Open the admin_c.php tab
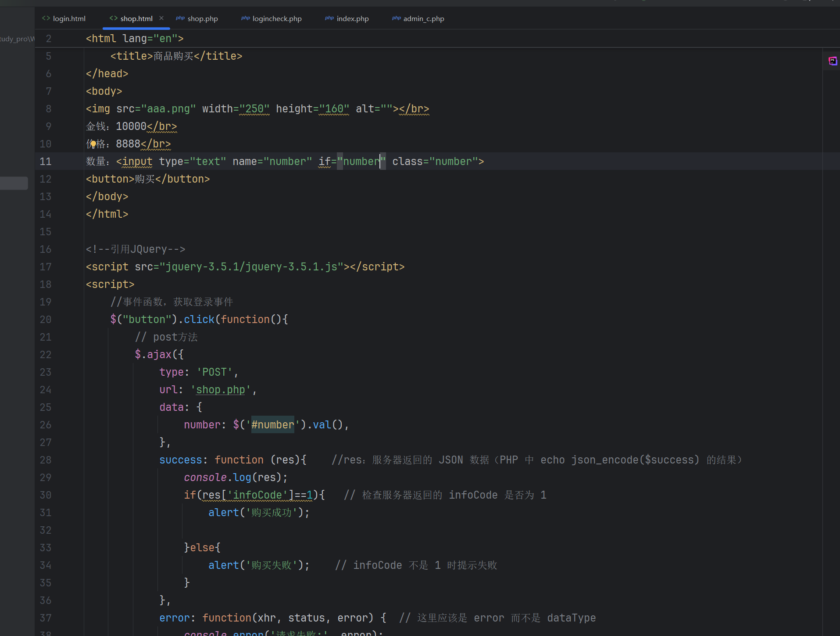 [x=418, y=18]
